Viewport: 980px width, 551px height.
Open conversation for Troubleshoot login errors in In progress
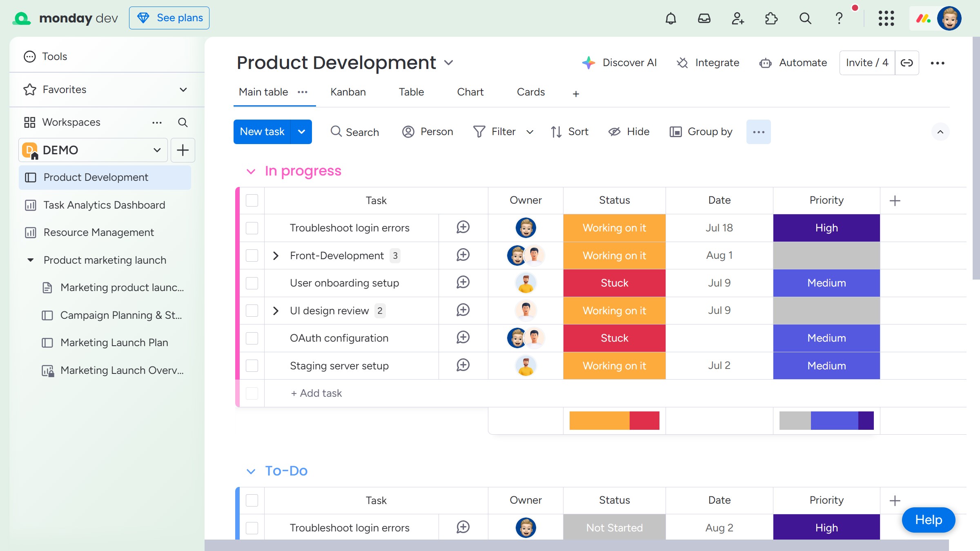[x=463, y=227]
